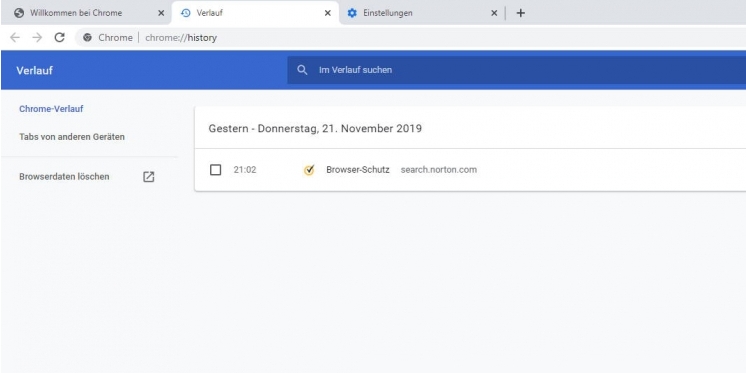Open Tabs von anderen Geräten

point(72,137)
